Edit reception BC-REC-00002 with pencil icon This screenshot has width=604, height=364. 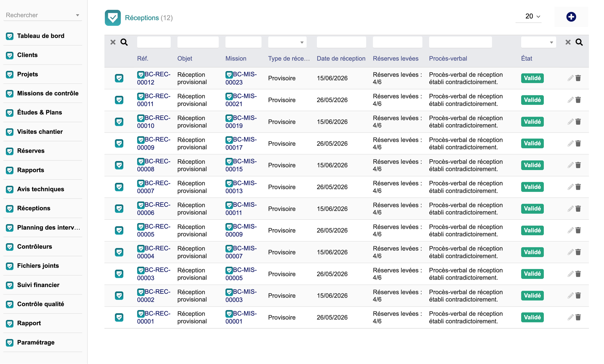tap(570, 295)
